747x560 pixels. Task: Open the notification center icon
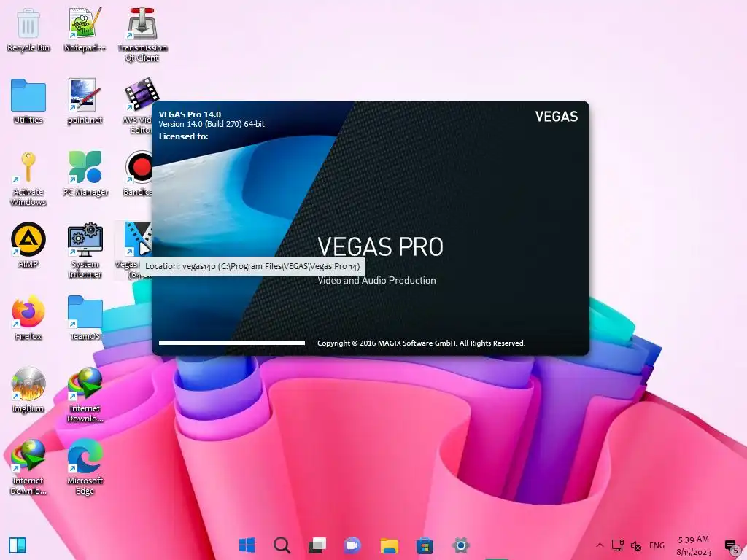point(731,547)
